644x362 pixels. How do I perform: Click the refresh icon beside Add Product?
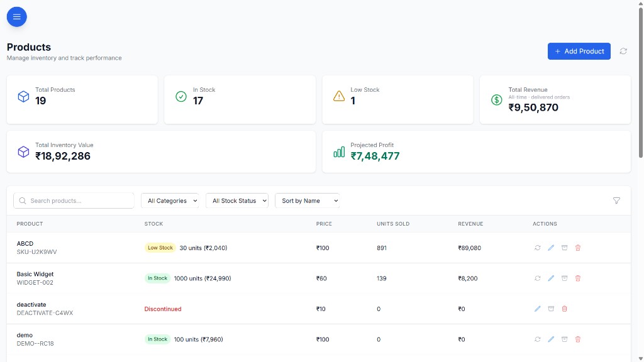tap(623, 52)
